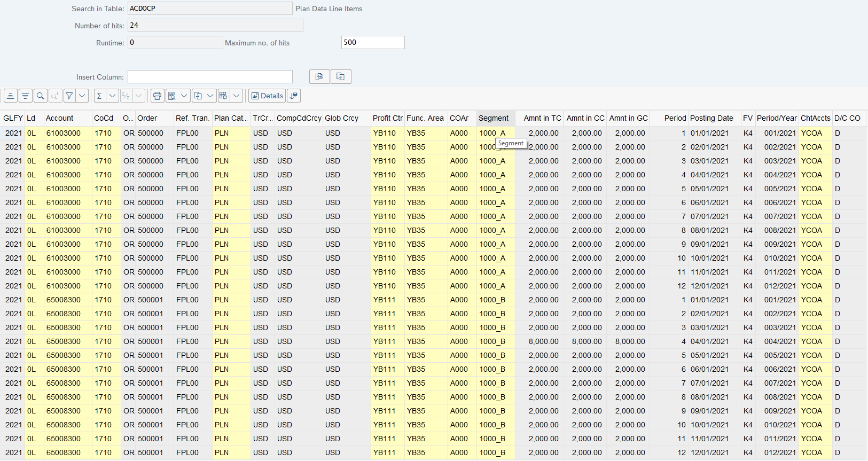Click the first button beside Insert Column field
The width and height of the screenshot is (868, 461).
pos(319,76)
